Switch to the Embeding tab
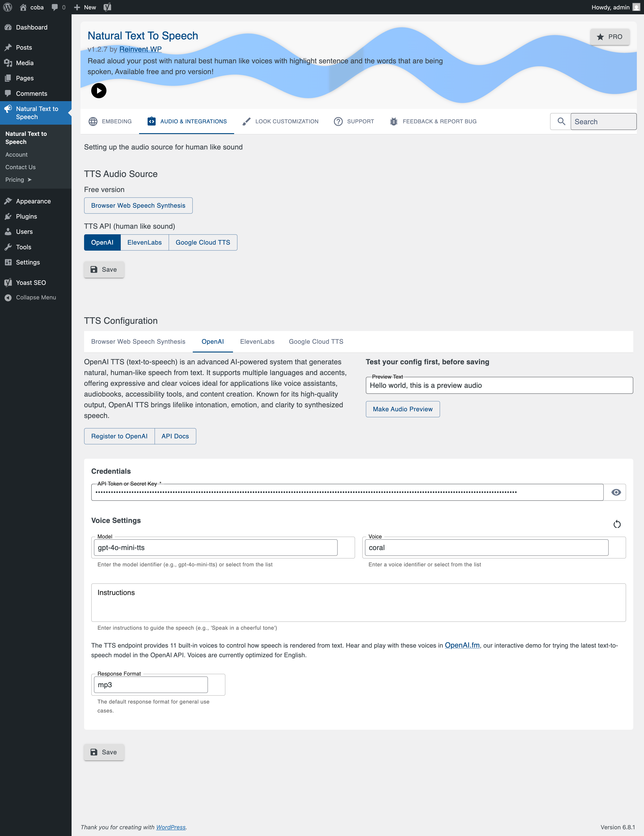Screen dimensions: 644x836 point(110,121)
